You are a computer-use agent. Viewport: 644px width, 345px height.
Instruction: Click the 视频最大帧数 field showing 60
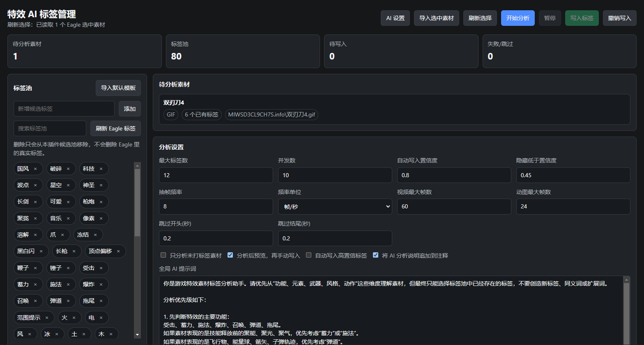(x=454, y=206)
